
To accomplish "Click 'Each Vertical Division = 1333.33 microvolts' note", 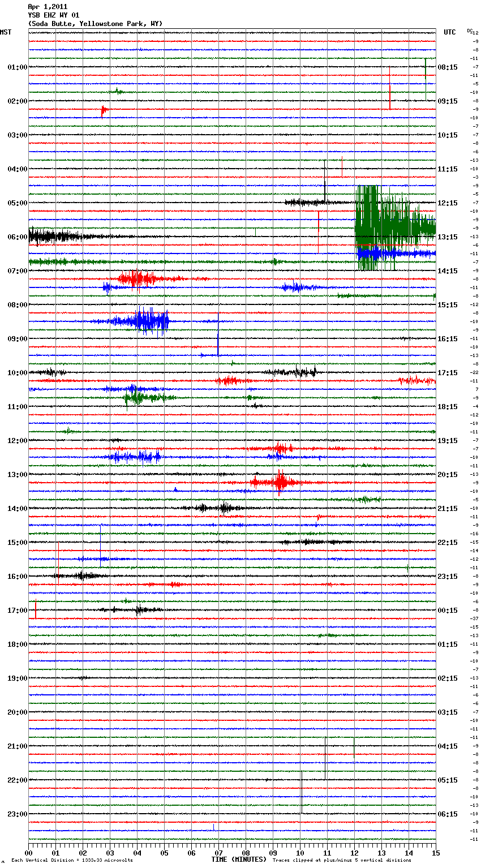I will (x=72, y=860).
